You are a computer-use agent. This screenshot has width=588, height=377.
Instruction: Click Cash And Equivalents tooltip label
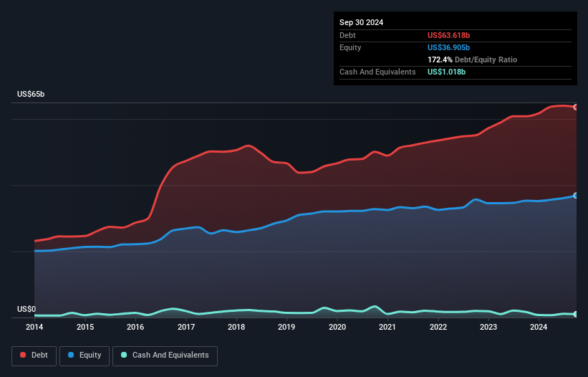377,72
